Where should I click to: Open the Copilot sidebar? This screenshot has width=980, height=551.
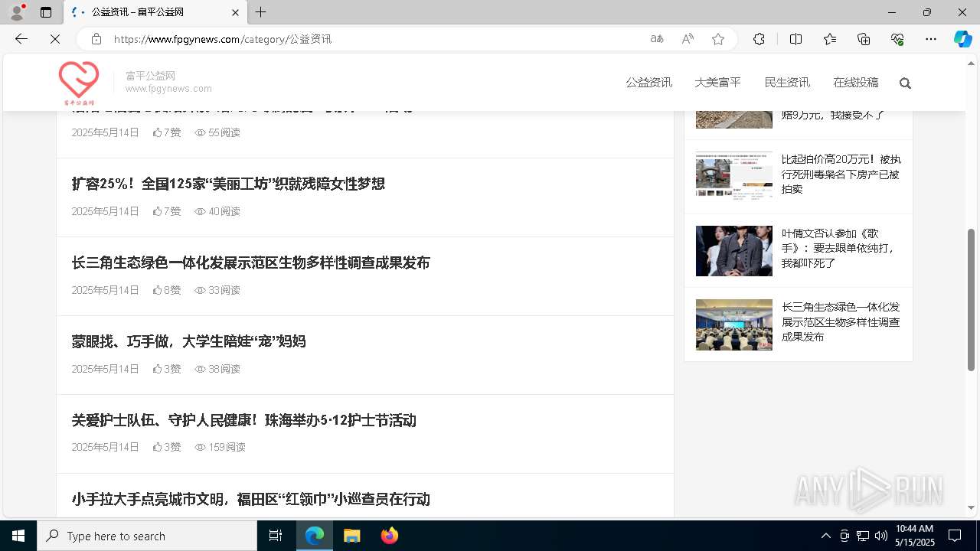click(962, 39)
